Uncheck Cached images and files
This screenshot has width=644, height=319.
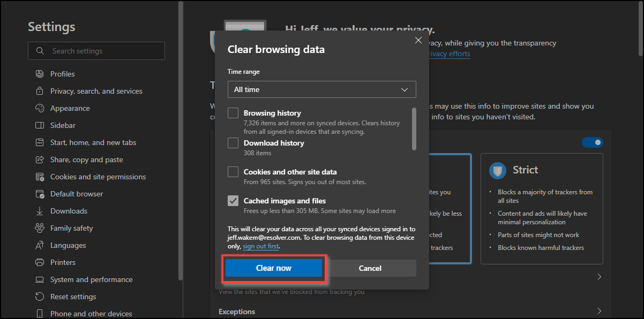[233, 201]
